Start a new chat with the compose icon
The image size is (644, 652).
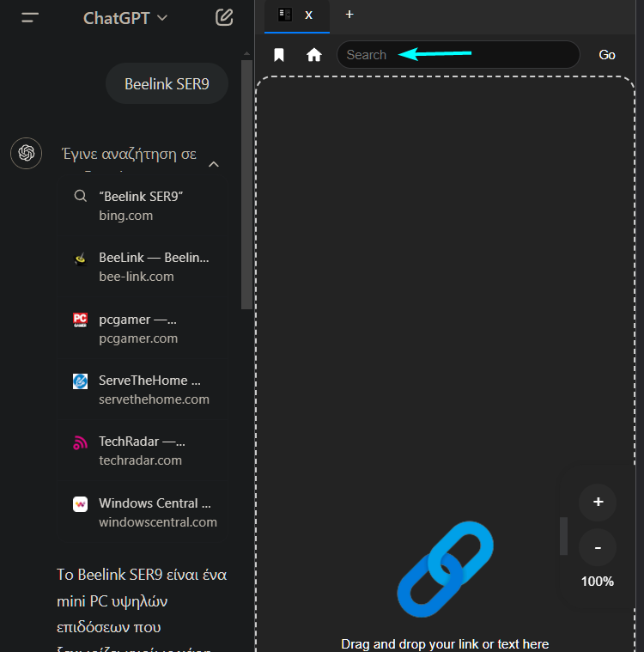(224, 17)
